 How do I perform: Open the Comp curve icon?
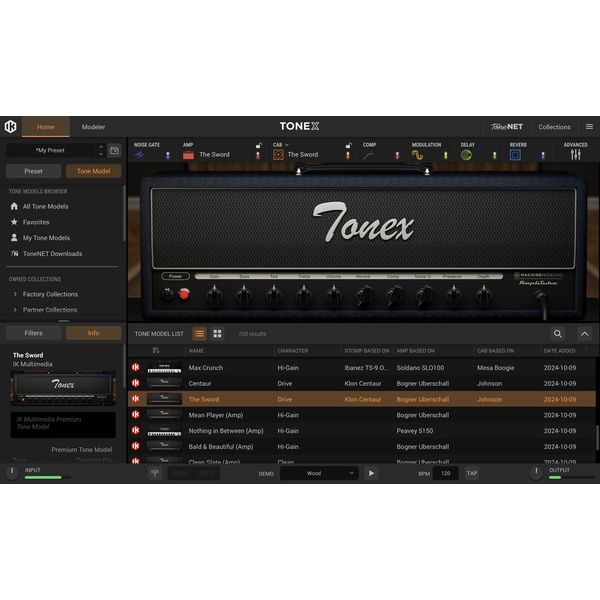(368, 155)
